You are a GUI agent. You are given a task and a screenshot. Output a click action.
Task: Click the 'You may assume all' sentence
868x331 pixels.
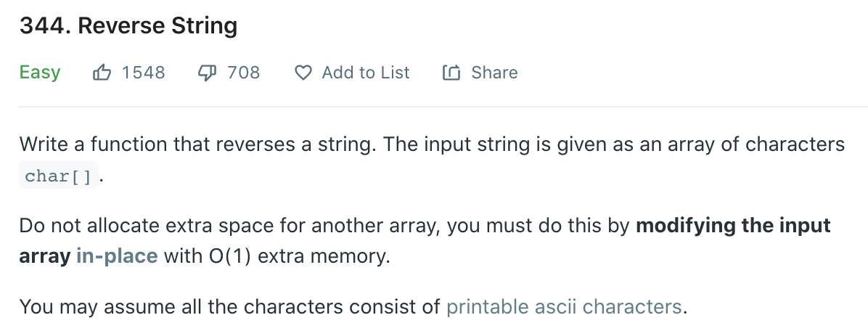click(353, 306)
